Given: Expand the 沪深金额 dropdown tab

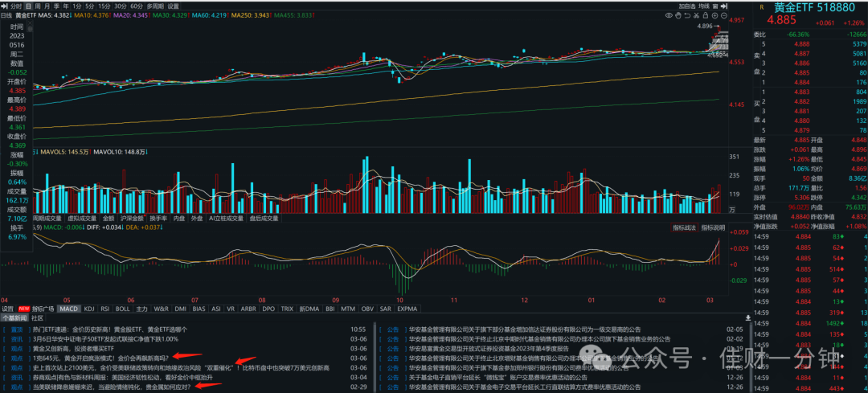Looking at the screenshot, I should pyautogui.click(x=133, y=219).
